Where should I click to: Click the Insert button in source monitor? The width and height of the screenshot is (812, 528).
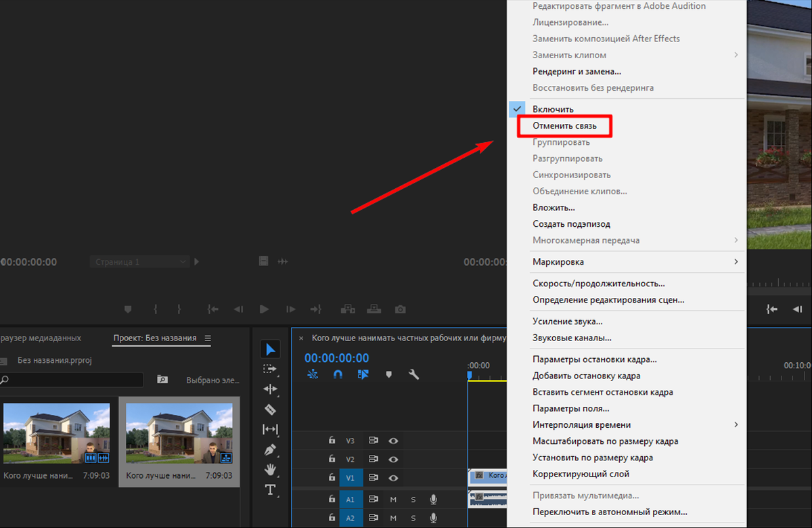point(348,309)
